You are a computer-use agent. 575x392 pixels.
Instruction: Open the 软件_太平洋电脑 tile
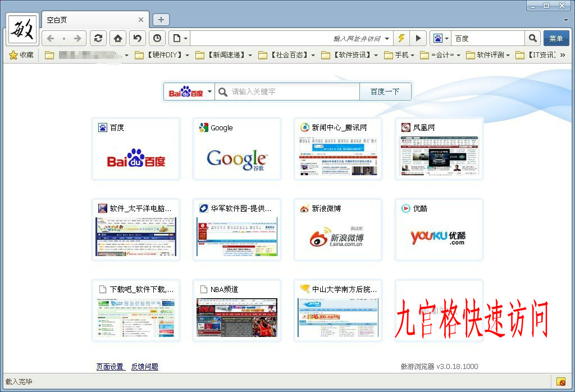tap(136, 230)
